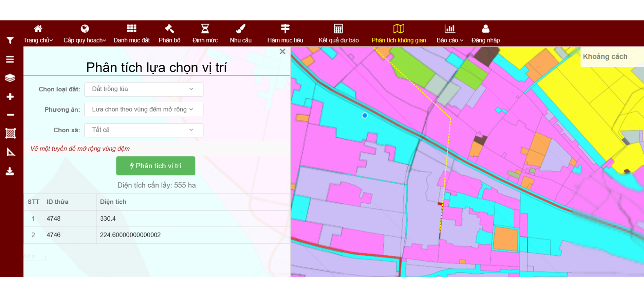Select the triangle distance measure tool
Image resolution: width=644 pixels, height=306 pixels.
coord(10,152)
